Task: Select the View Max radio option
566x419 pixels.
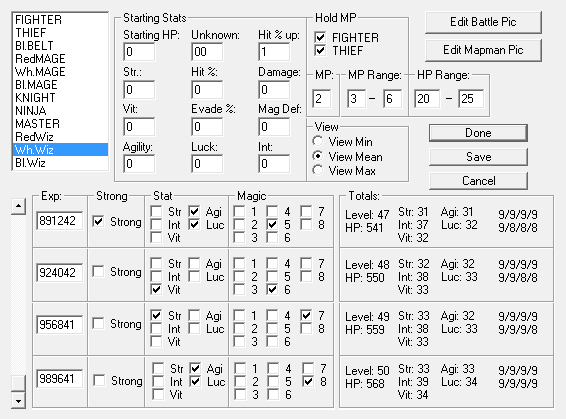Action: click(318, 170)
